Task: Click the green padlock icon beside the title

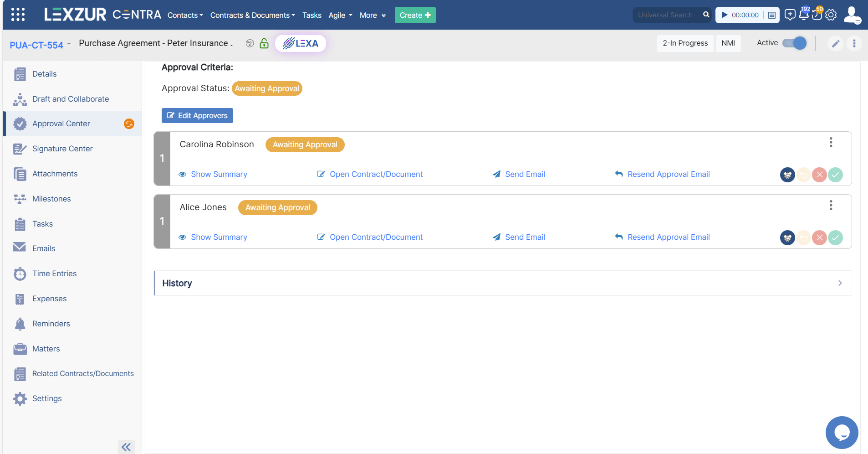Action: [x=264, y=43]
